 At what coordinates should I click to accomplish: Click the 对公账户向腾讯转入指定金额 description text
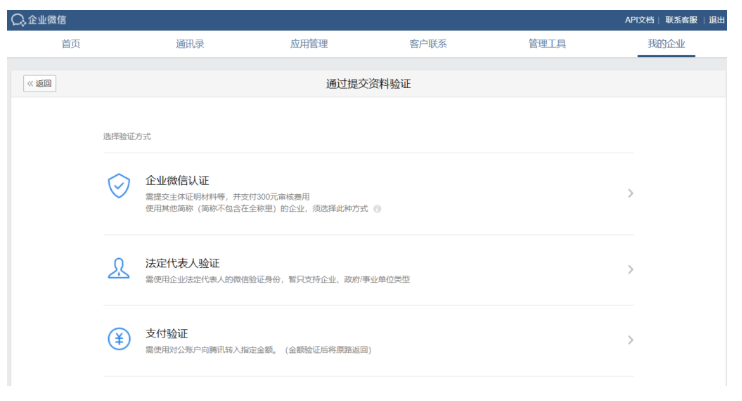(x=258, y=350)
